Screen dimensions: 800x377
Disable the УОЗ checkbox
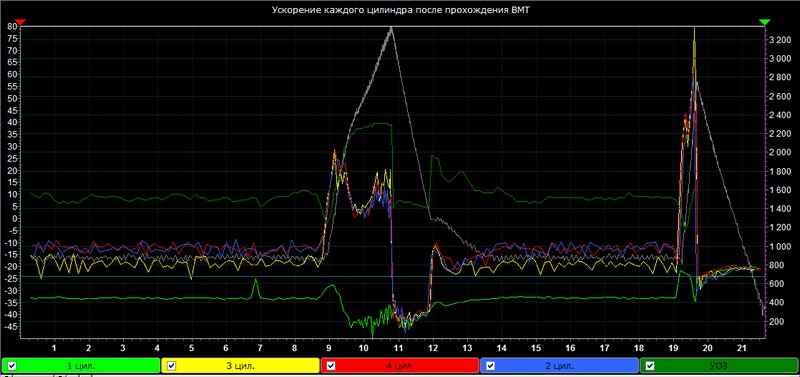(x=650, y=365)
